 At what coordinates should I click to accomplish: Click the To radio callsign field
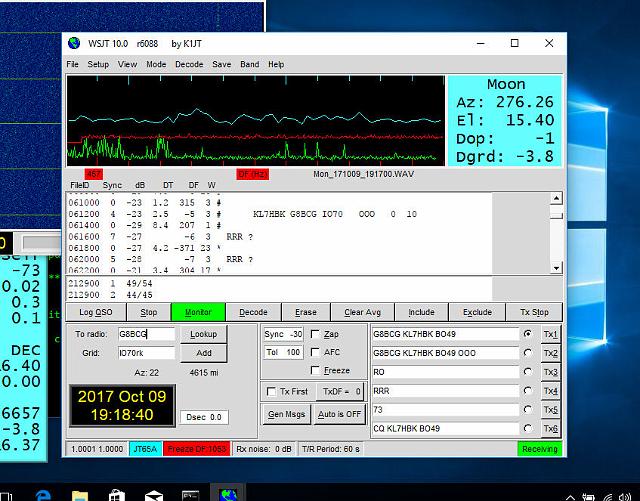tap(146, 334)
